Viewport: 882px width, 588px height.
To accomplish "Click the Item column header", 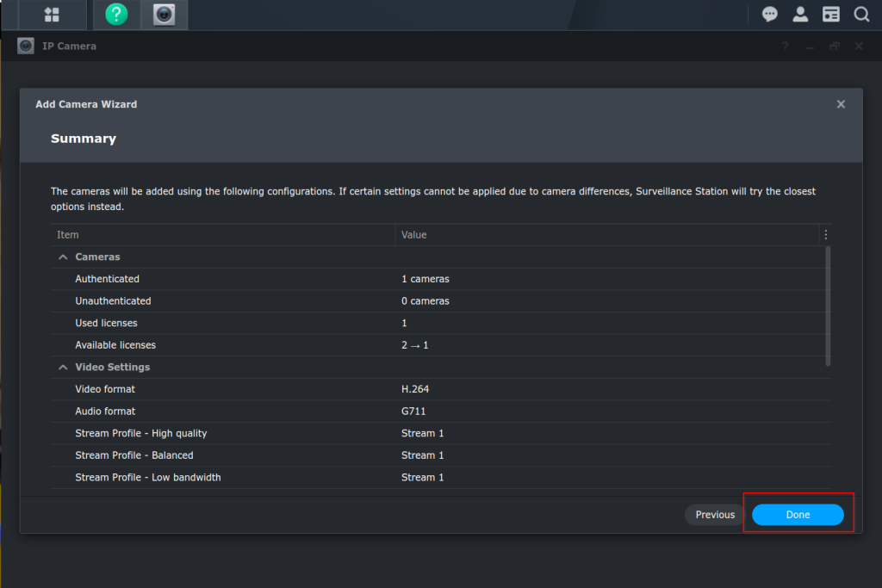I will coord(222,235).
